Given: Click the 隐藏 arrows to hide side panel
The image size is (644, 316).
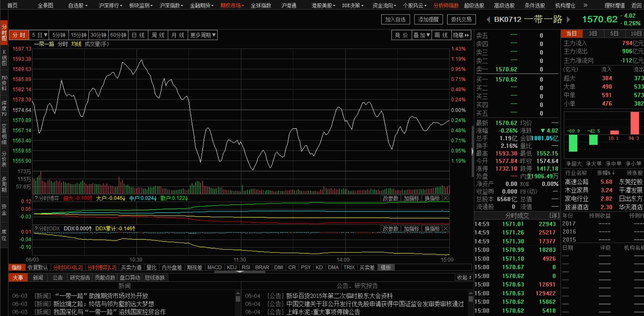Looking at the screenshot, I should click(461, 35).
